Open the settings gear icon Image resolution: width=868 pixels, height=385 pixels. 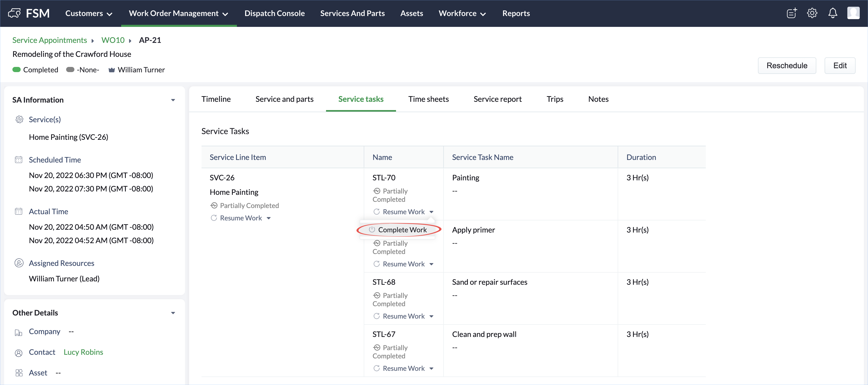(x=812, y=13)
